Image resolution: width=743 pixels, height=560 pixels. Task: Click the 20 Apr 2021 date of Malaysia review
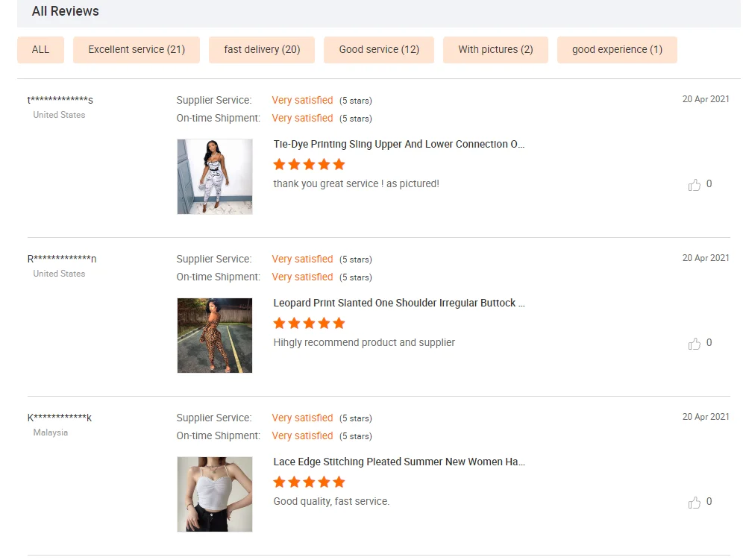click(706, 416)
